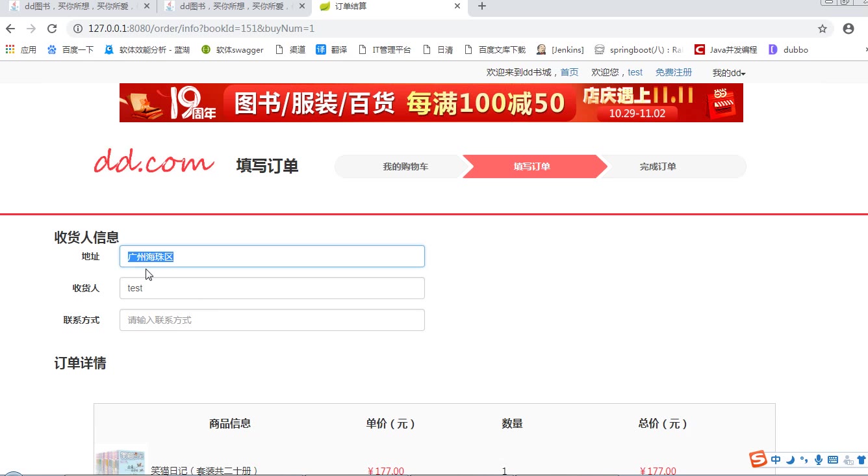The height and width of the screenshot is (476, 868).
Task: Click the 商品信息 column header
Action: tap(230, 424)
